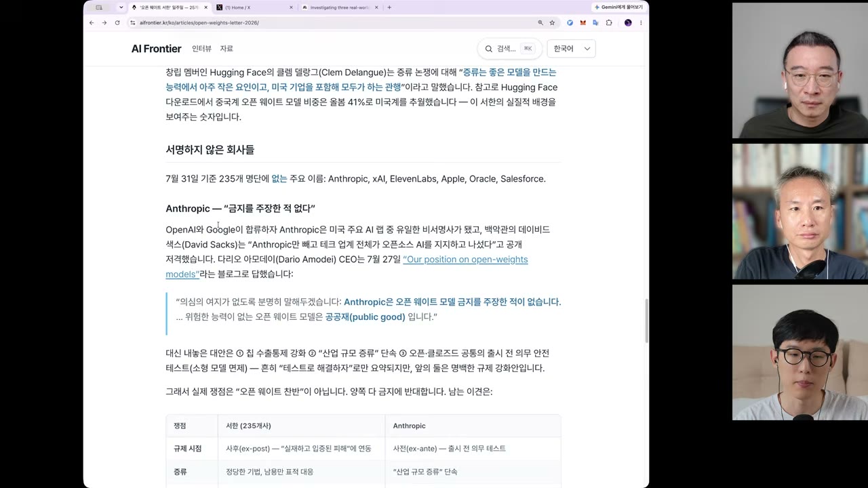Click the 'Gemini에게 물어보기' button
Image resolution: width=868 pixels, height=488 pixels.
pyautogui.click(x=618, y=7)
